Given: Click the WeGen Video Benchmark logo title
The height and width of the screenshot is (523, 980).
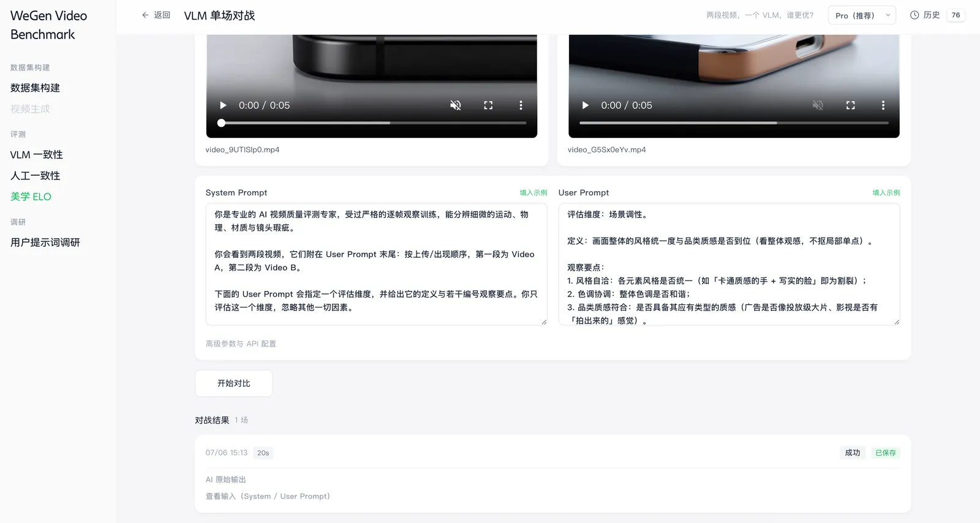Looking at the screenshot, I should pyautogui.click(x=48, y=25).
